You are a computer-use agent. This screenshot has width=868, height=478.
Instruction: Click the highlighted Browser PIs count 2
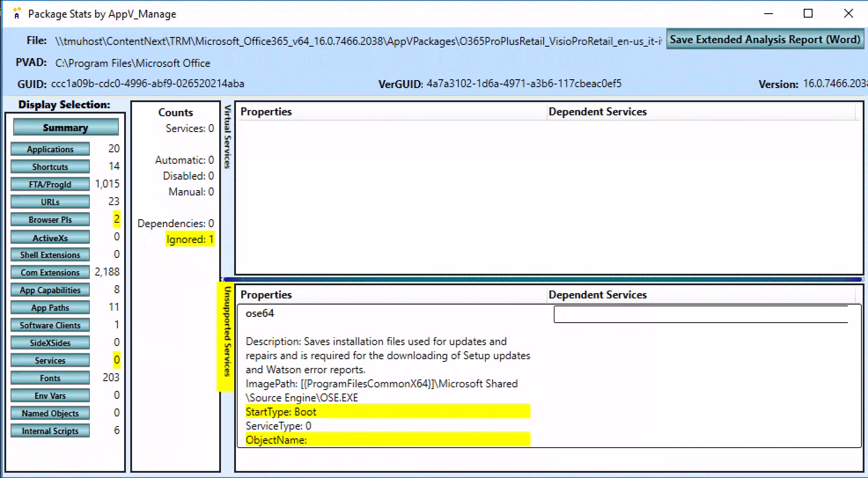(x=117, y=219)
